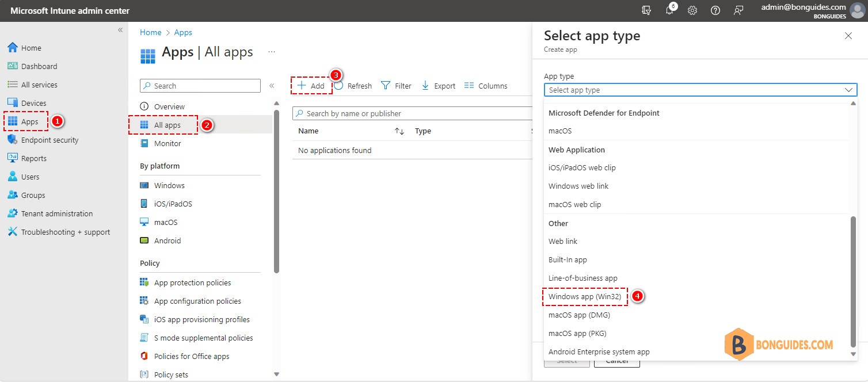
Task: Close the Select app type pane
Action: pyautogui.click(x=848, y=36)
